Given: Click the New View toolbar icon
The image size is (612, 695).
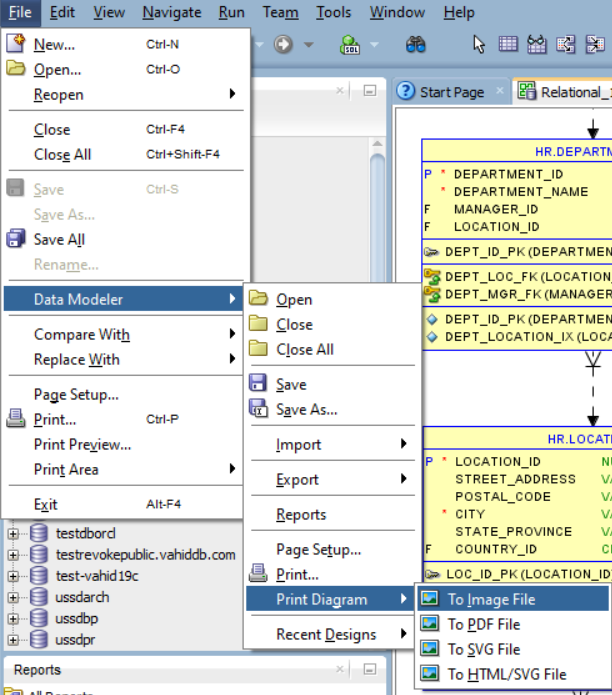Looking at the screenshot, I should pyautogui.click(x=537, y=45).
